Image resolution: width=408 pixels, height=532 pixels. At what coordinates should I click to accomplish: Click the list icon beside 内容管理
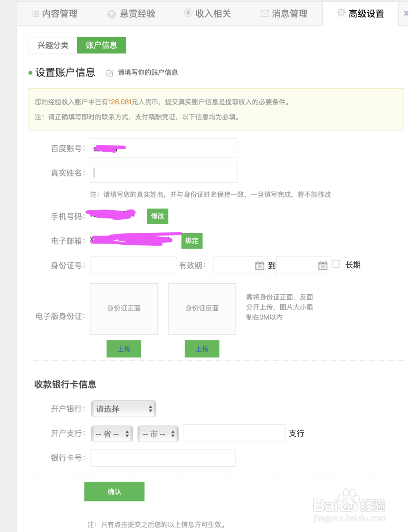pos(35,14)
